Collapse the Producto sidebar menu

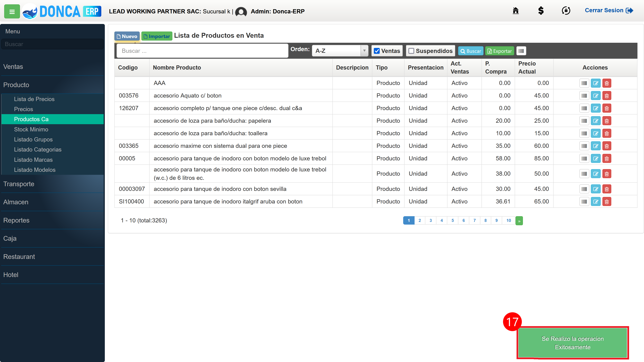tap(52, 85)
